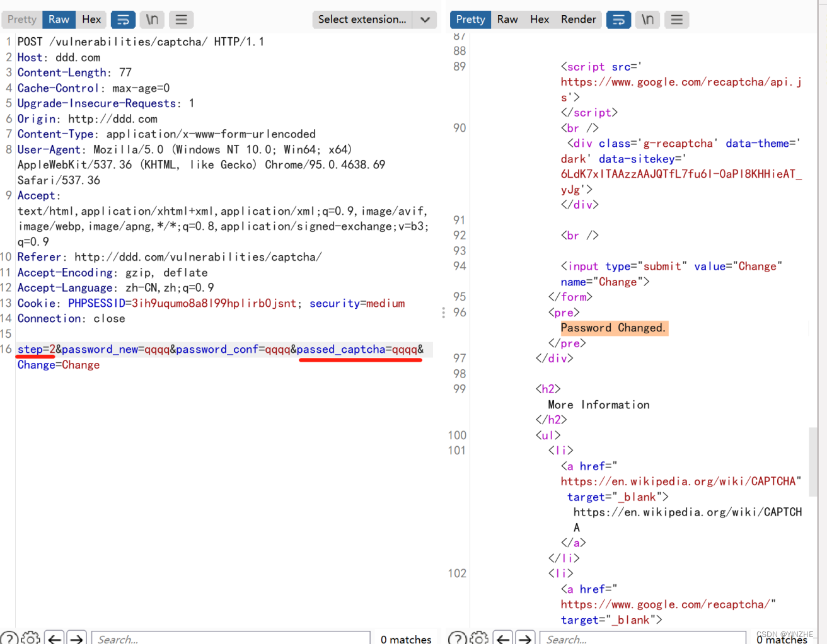Open search settings gear in request panel
The image size is (827, 644).
click(31, 638)
